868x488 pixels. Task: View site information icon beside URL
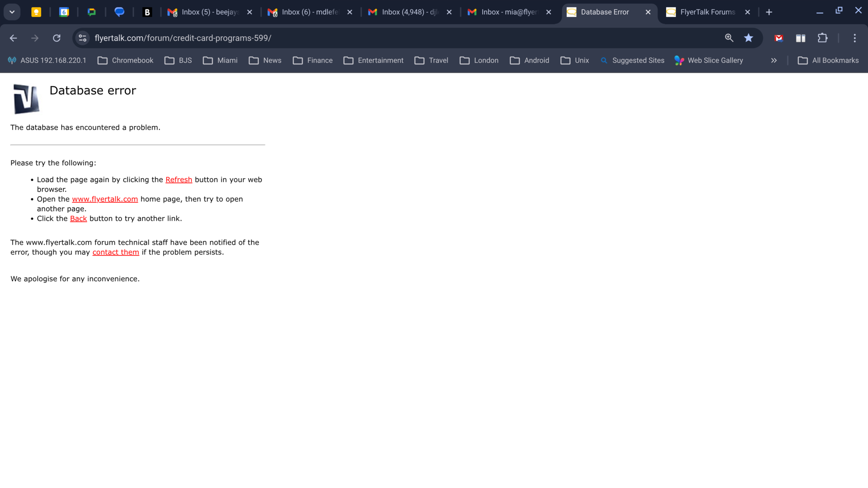[x=82, y=38]
